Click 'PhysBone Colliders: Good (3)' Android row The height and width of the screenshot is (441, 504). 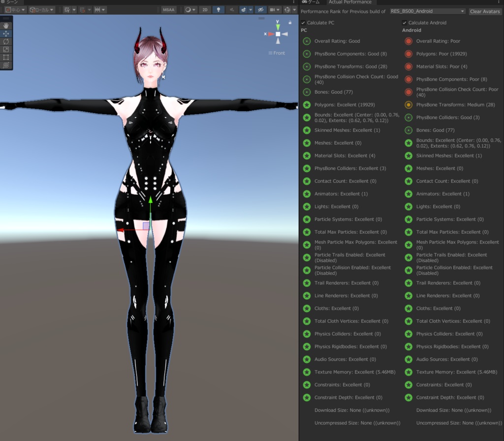[448, 117]
